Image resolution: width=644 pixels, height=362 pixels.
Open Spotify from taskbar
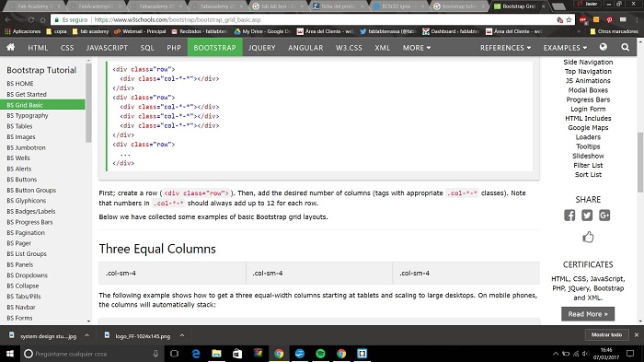click(320, 354)
